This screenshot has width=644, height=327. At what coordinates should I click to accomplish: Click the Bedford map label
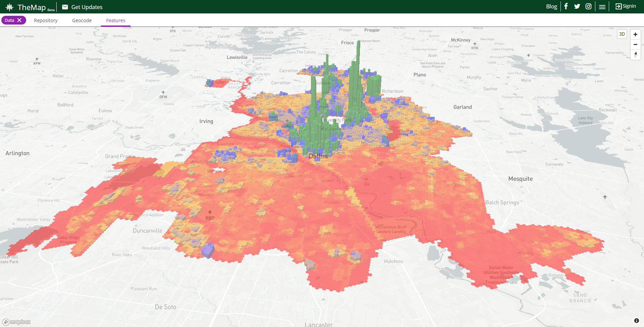click(65, 105)
